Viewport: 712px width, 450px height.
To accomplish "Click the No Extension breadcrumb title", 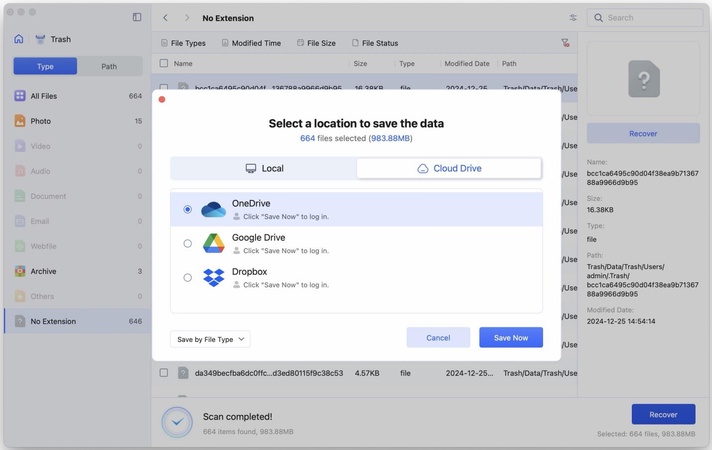I will [228, 18].
